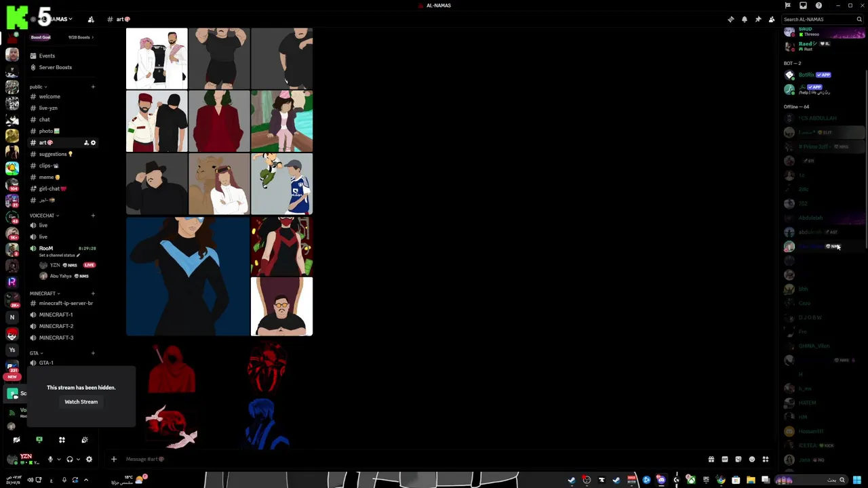Open the server icon labeled Ys
Image resolution: width=868 pixels, height=488 pixels.
(12, 350)
